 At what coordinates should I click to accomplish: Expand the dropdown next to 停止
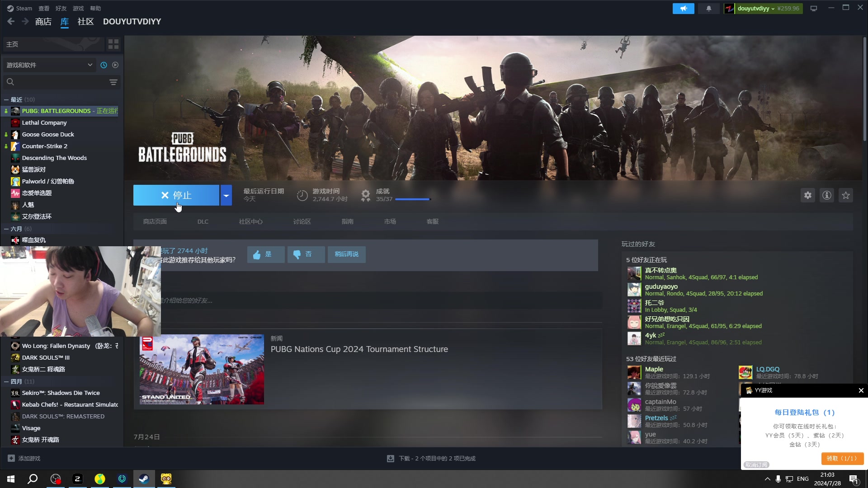click(x=226, y=195)
